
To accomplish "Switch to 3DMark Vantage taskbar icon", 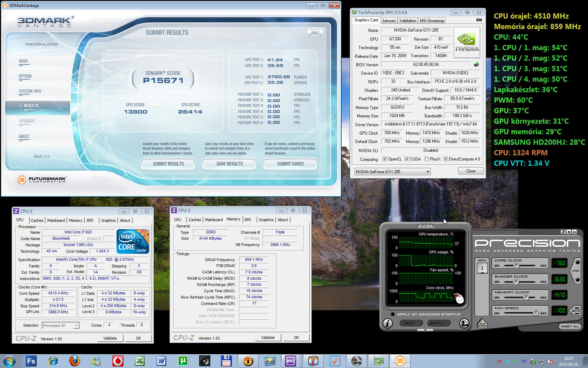I will (400, 361).
